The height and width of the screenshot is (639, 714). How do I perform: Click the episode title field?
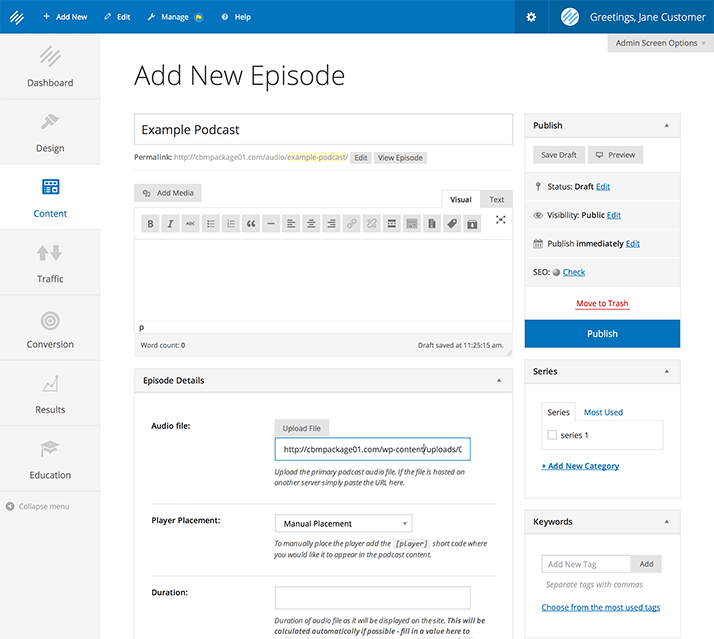[323, 129]
